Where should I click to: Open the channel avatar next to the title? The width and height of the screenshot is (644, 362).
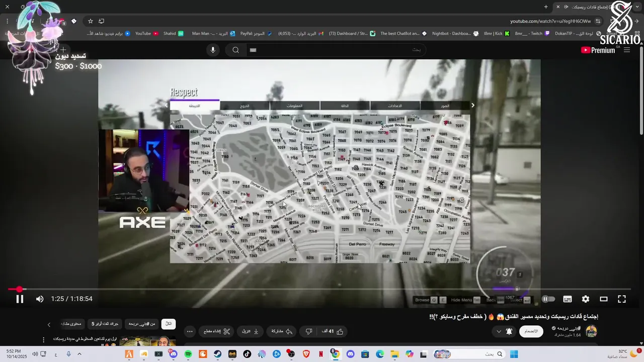[592, 331]
